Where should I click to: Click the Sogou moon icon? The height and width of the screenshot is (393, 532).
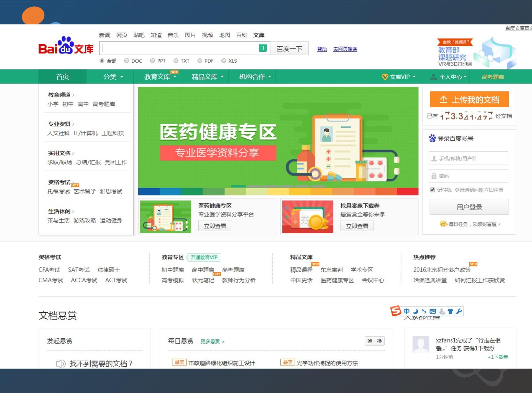pos(415,311)
